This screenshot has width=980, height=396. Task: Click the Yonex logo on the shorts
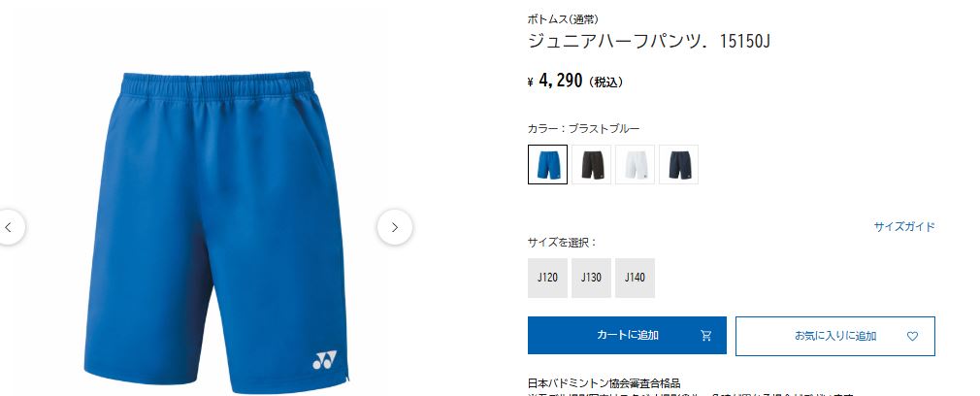coord(324,360)
